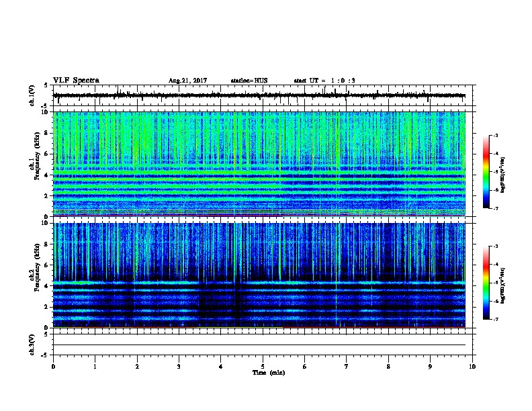532x411 pixels.
Task: Click time axis tick label '6'
Action: tap(305, 367)
